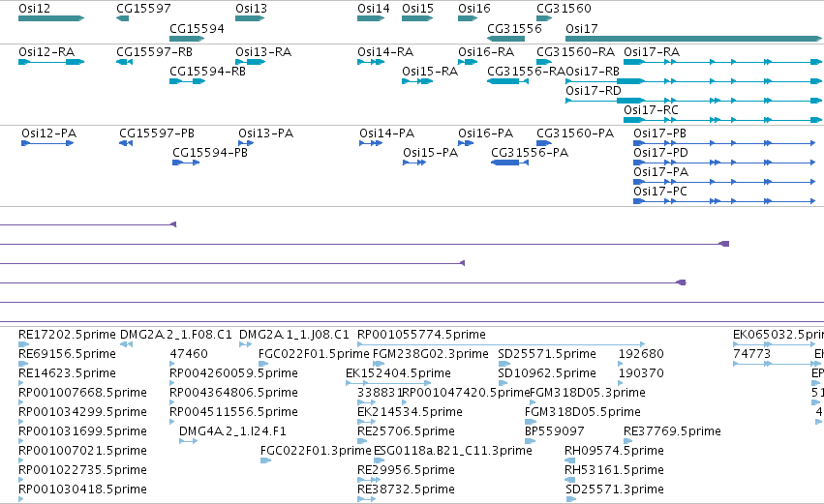Image resolution: width=824 pixels, height=504 pixels.
Task: Click the 74773 feature label
Action: (752, 354)
